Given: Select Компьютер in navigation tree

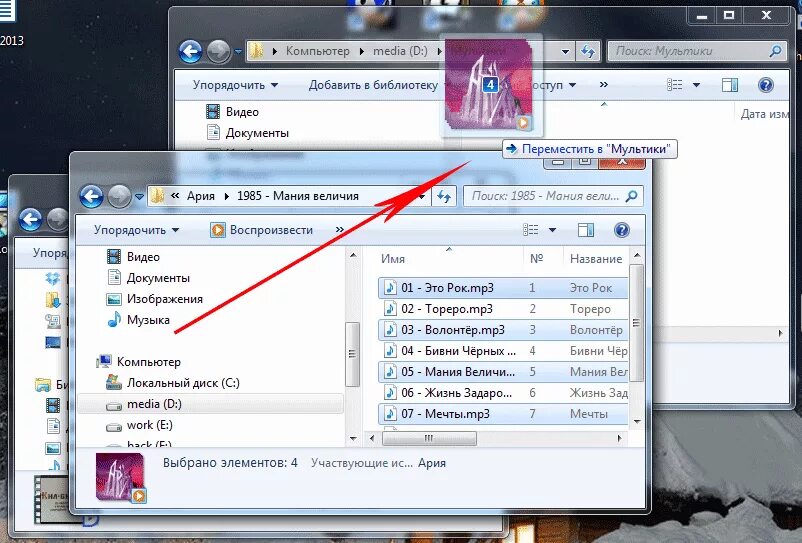Looking at the screenshot, I should (x=139, y=361).
